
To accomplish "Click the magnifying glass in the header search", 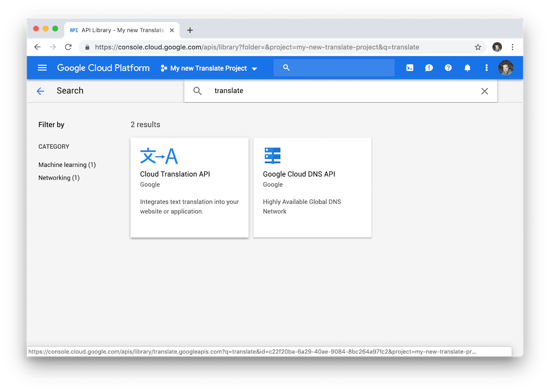I will click(x=286, y=67).
